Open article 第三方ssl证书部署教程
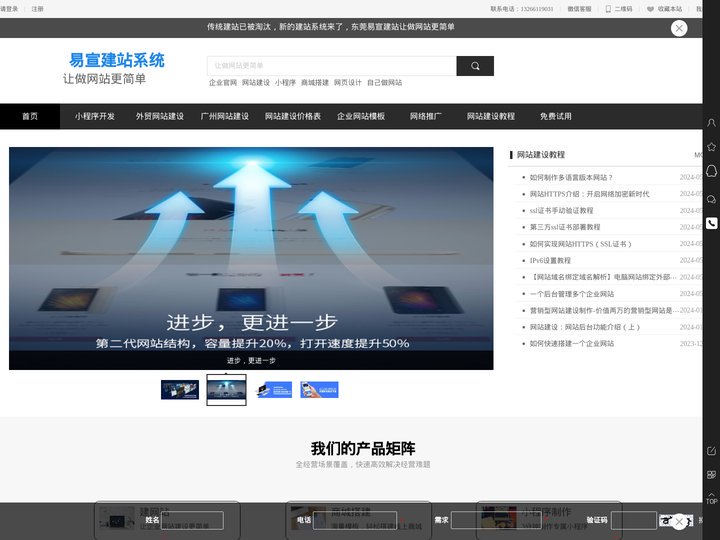Image resolution: width=720 pixels, height=540 pixels. [x=565, y=227]
